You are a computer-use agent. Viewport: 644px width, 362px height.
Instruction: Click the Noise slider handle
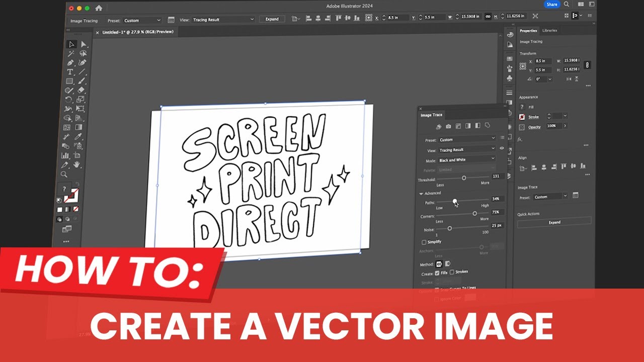(449, 228)
